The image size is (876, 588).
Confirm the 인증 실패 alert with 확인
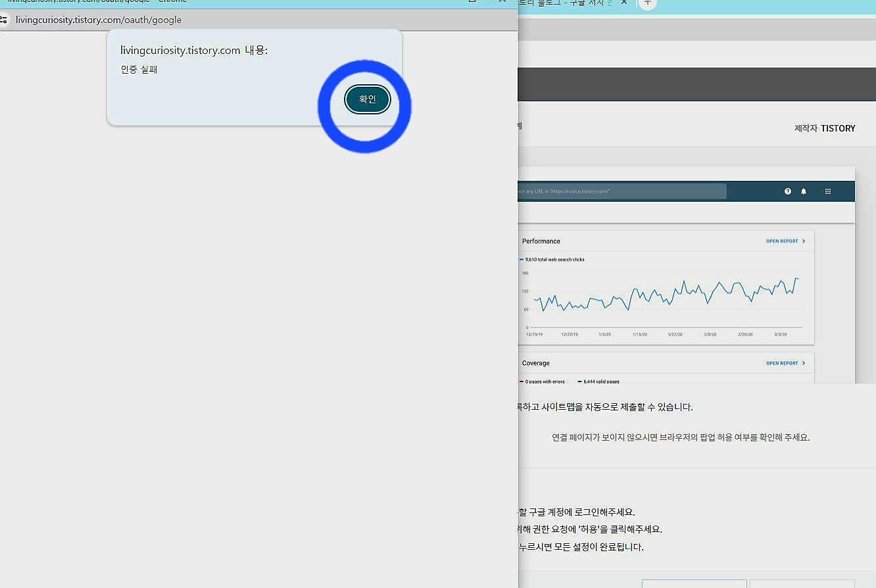click(x=368, y=99)
